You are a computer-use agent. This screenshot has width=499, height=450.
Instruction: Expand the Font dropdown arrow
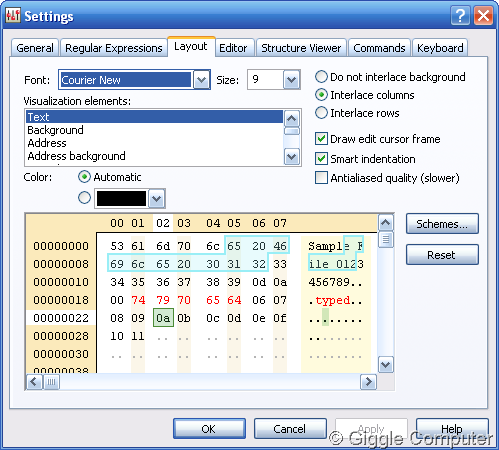[x=201, y=80]
